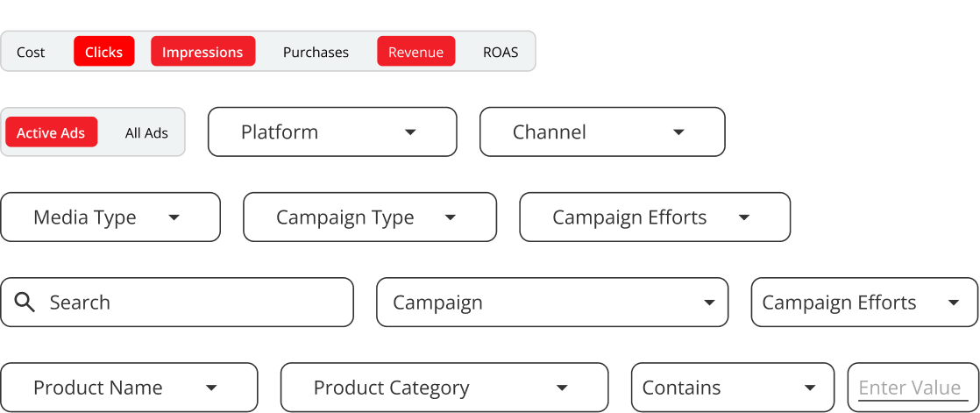Click the Enter Value input field
Screen dimensions: 980x413
point(912,388)
